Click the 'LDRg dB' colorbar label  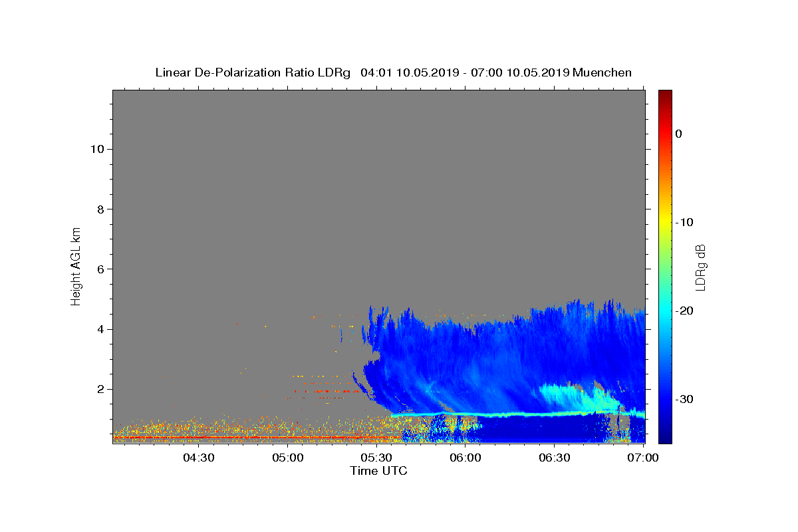[700, 267]
